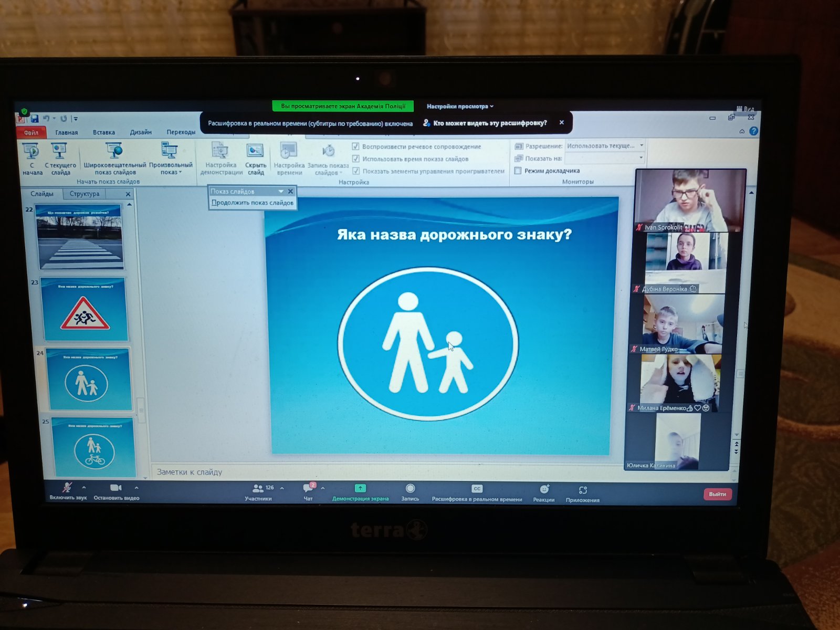Open Настройки просмотра view options dropdown

click(x=460, y=106)
